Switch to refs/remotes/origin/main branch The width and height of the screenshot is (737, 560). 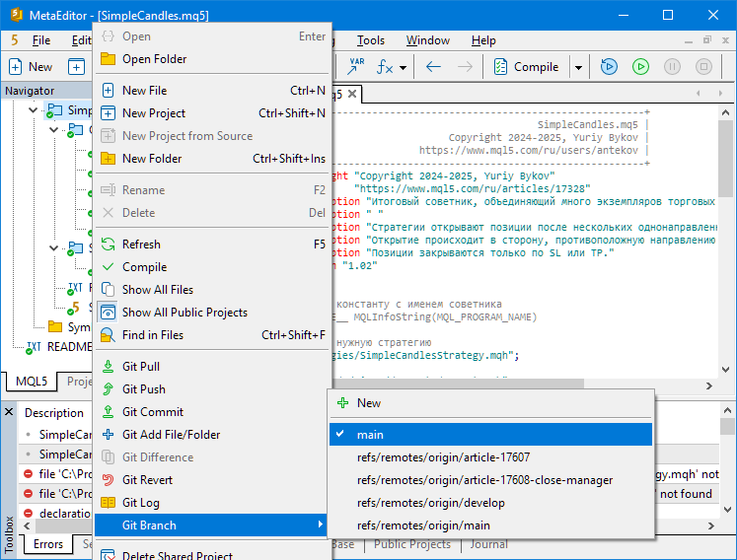pyautogui.click(x=490, y=525)
